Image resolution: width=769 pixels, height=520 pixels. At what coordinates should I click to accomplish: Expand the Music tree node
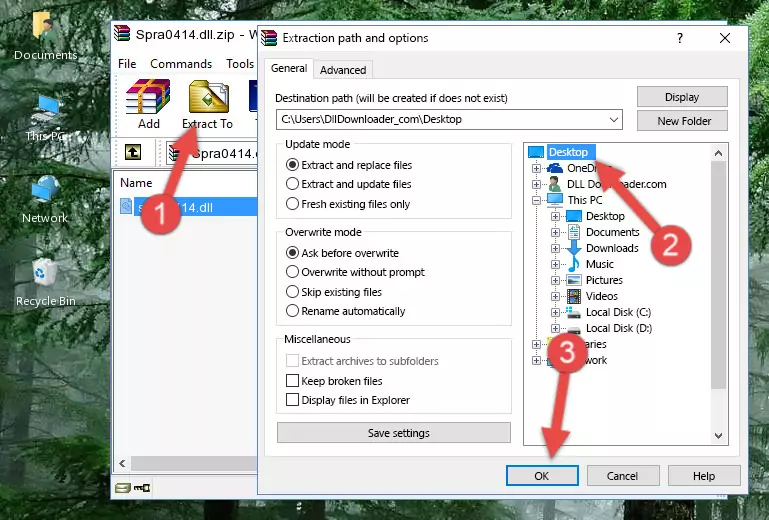555,264
